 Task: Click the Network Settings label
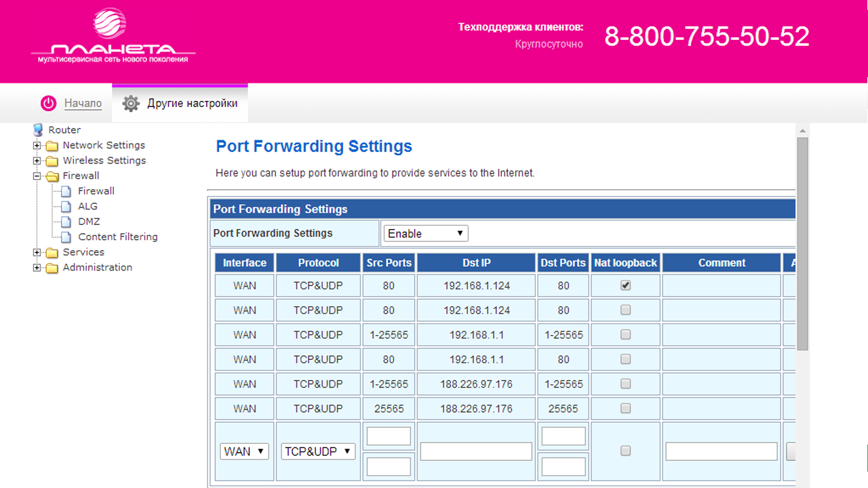[x=104, y=145]
